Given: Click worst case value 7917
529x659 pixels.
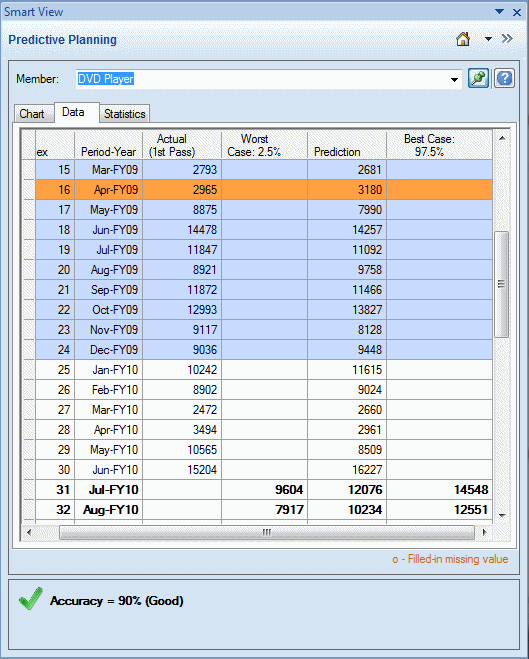Looking at the screenshot, I should [x=264, y=510].
